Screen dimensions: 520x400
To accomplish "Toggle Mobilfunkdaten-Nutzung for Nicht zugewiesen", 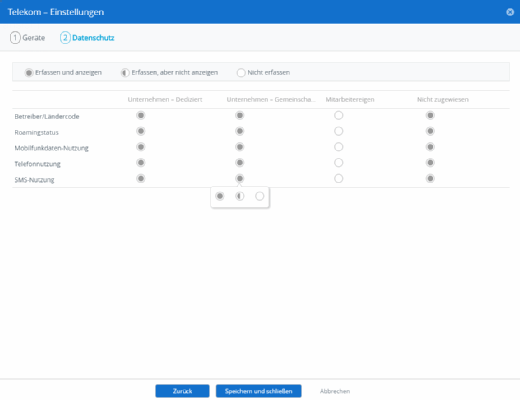I will point(430,147).
